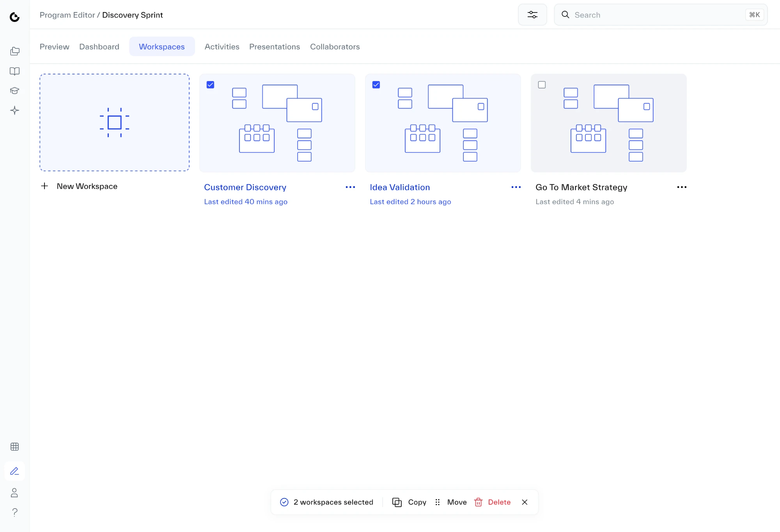This screenshot has height=532, width=780.
Task: Click the Program Editor breadcrumb link
Action: (x=67, y=15)
